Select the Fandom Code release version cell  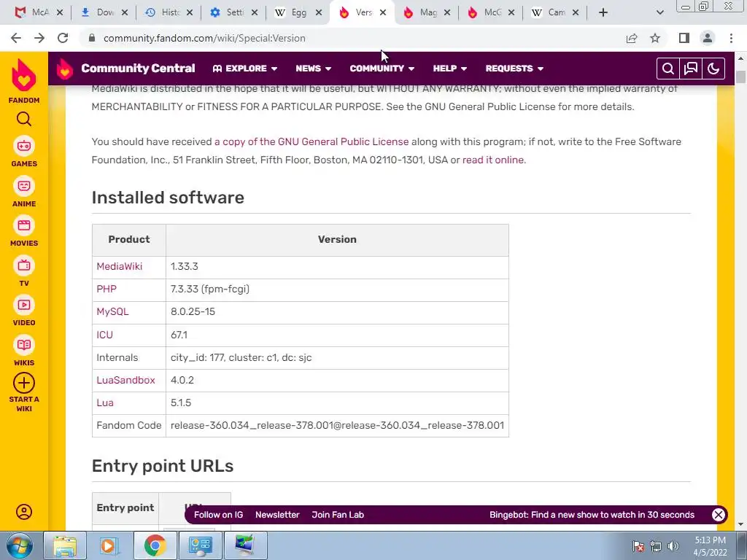pyautogui.click(x=337, y=426)
